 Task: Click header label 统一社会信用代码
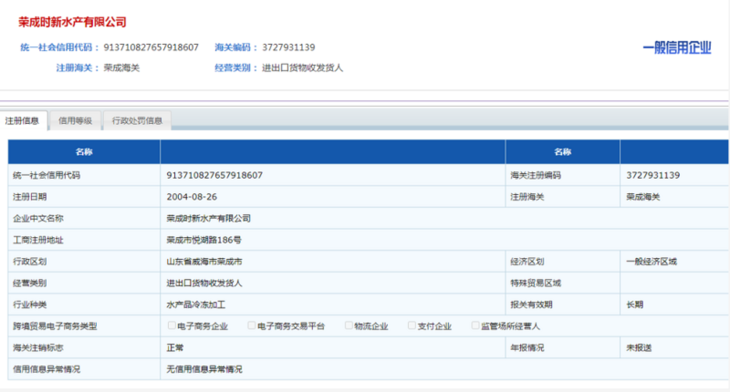[x=56, y=47]
